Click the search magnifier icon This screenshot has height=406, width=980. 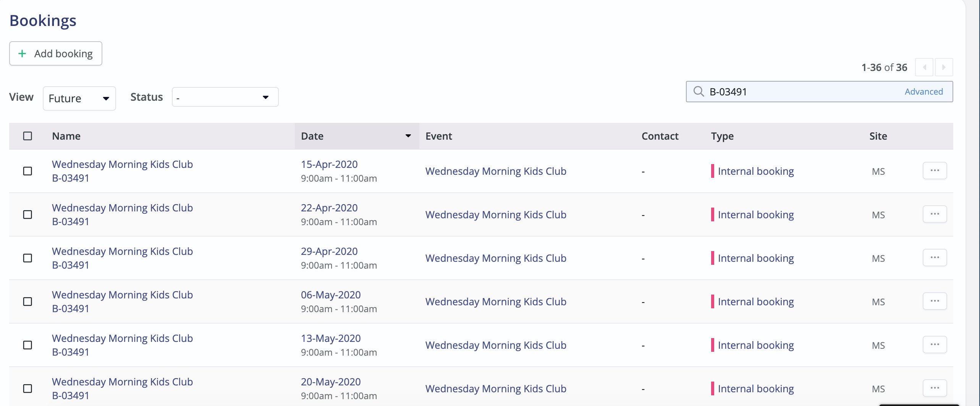click(699, 92)
